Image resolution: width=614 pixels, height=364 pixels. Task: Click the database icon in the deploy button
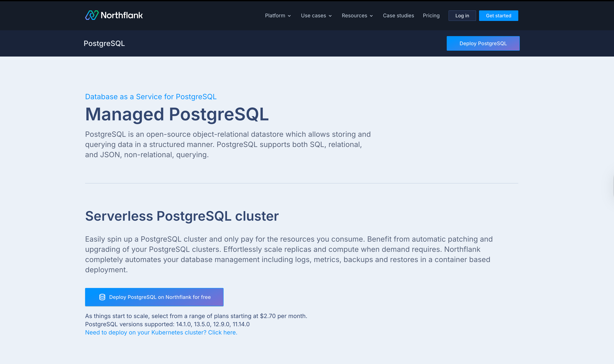click(102, 297)
